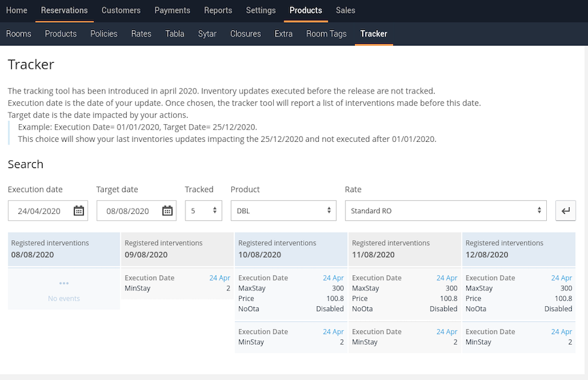Open the Product dropdown showing DBL
This screenshot has height=380, width=588.
pyautogui.click(x=284, y=211)
